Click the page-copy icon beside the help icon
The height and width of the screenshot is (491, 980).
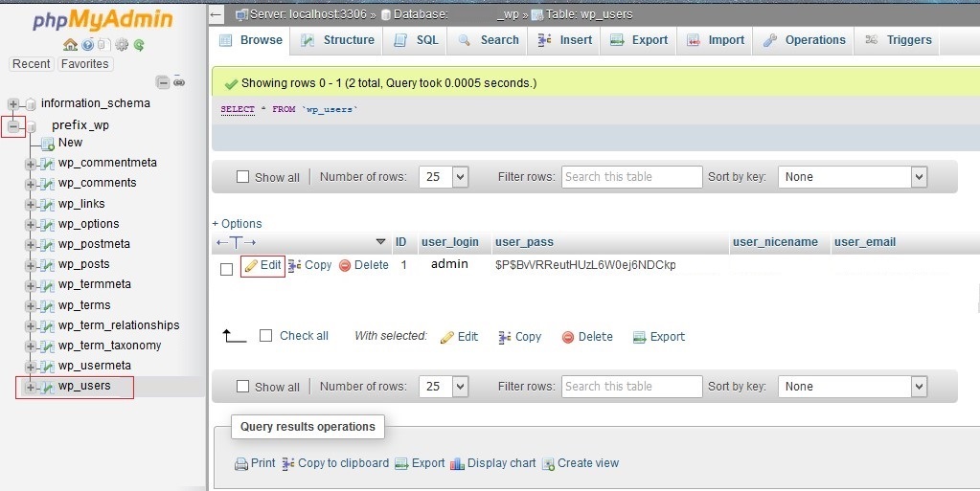(104, 44)
